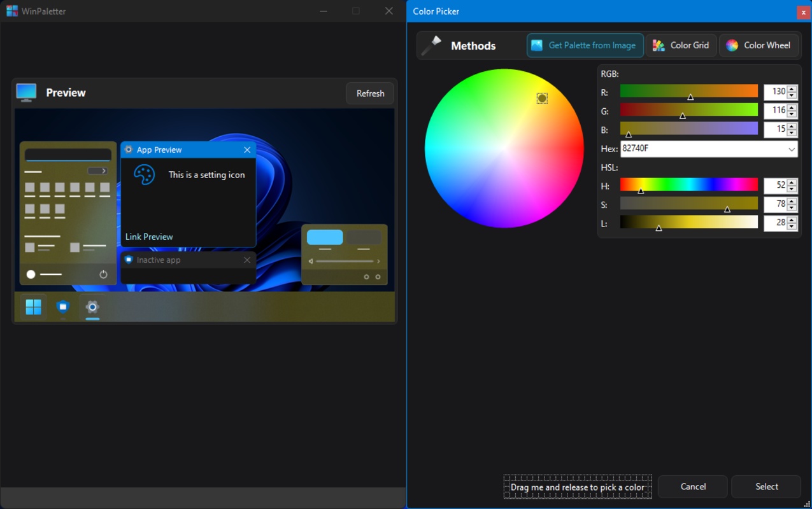
Task: Decrease the S value with down arrow
Action: pyautogui.click(x=792, y=208)
